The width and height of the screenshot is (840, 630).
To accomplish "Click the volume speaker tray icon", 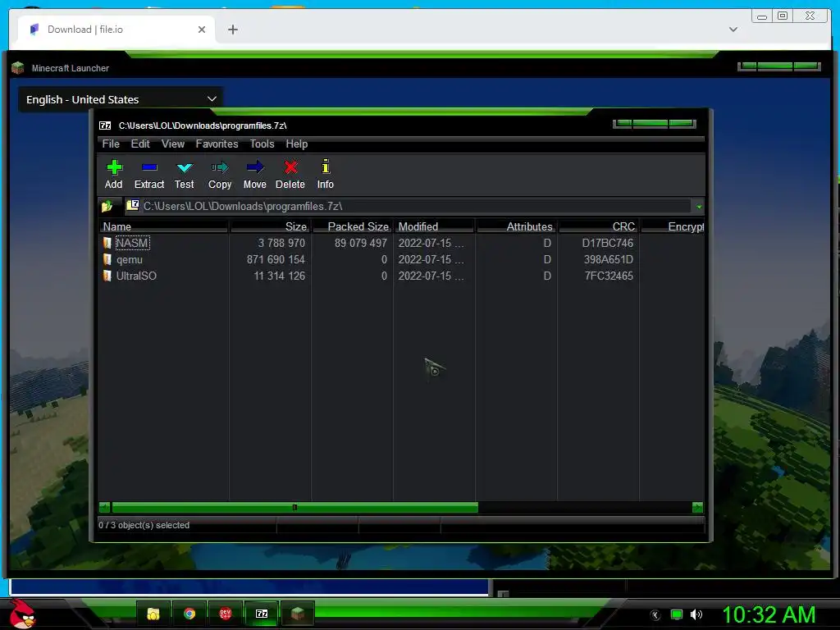I will pyautogui.click(x=696, y=614).
